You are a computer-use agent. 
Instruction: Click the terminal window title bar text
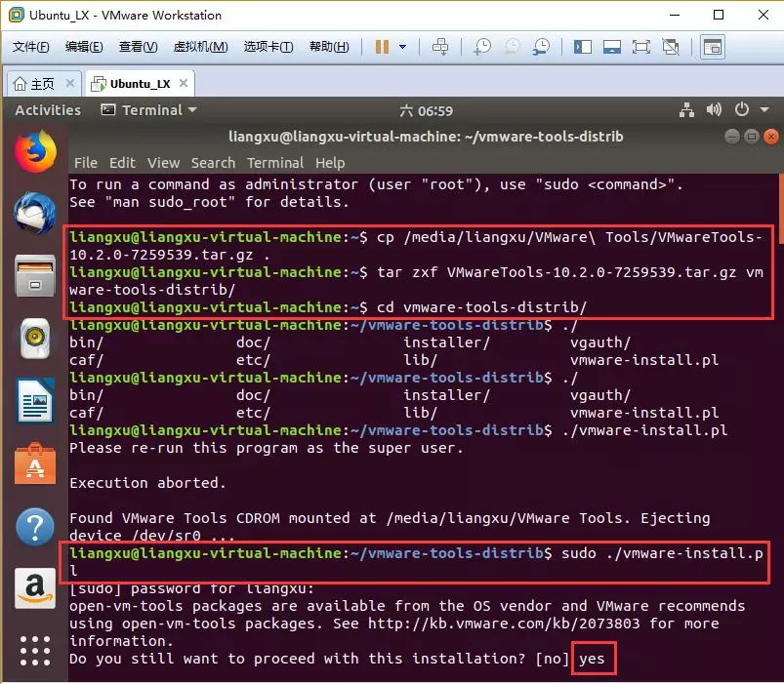(426, 137)
